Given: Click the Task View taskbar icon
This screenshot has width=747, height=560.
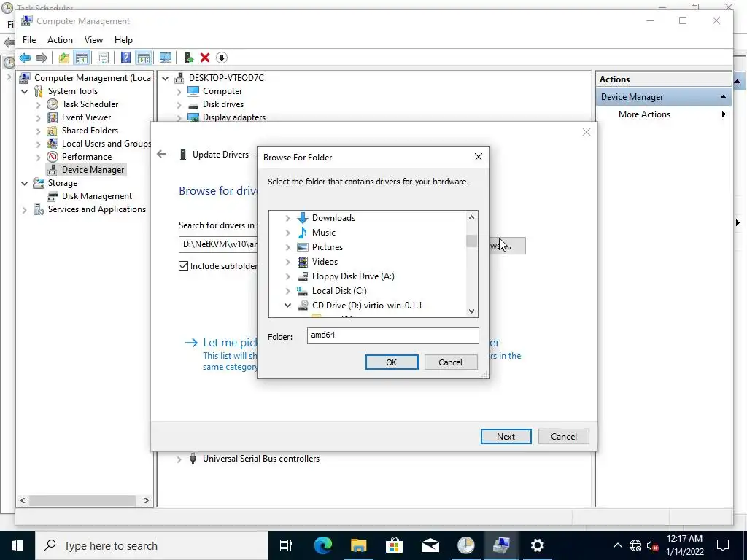Looking at the screenshot, I should [285, 545].
